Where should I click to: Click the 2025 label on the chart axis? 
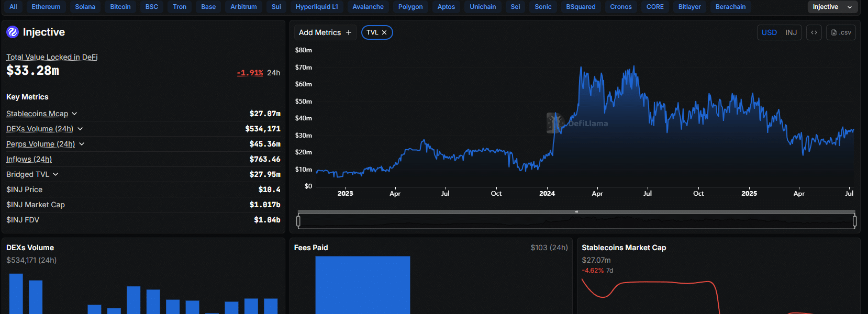749,194
